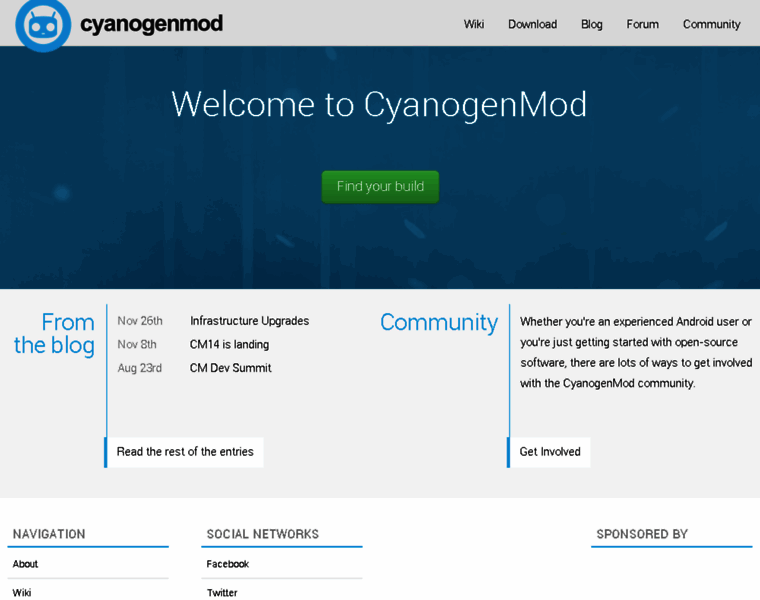Open the Facebook social network link
This screenshot has width=760, height=600.
227,564
